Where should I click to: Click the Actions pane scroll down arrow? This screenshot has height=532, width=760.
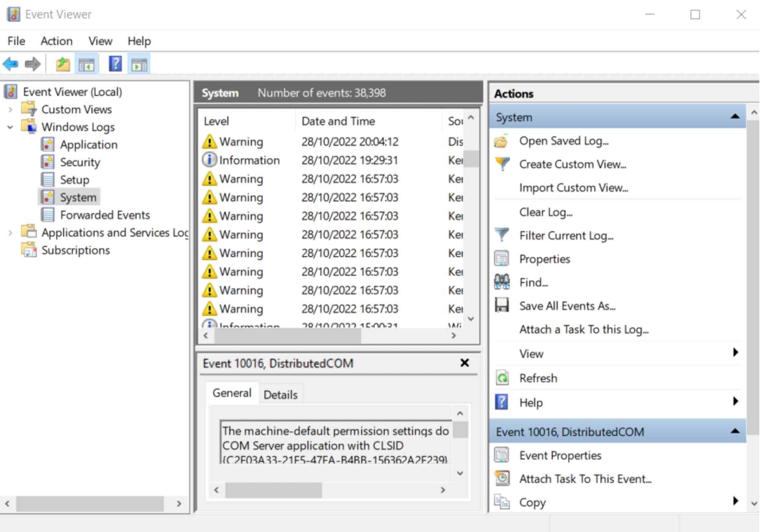(754, 504)
